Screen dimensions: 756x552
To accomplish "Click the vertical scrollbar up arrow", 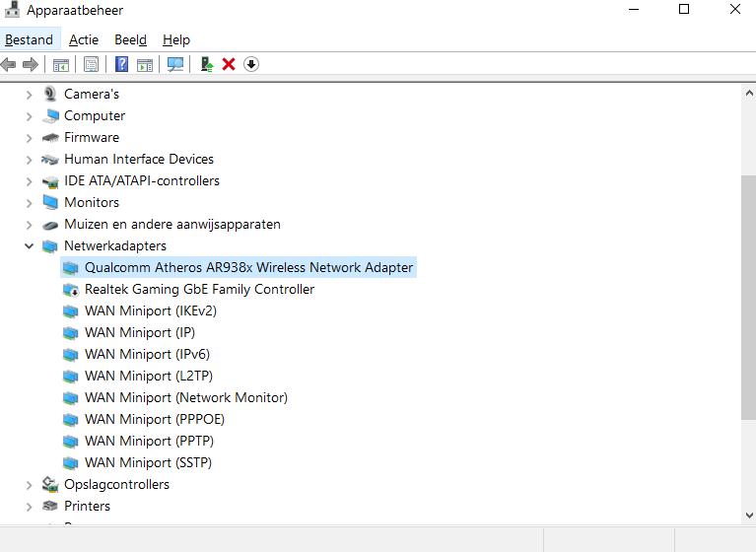I will [749, 93].
